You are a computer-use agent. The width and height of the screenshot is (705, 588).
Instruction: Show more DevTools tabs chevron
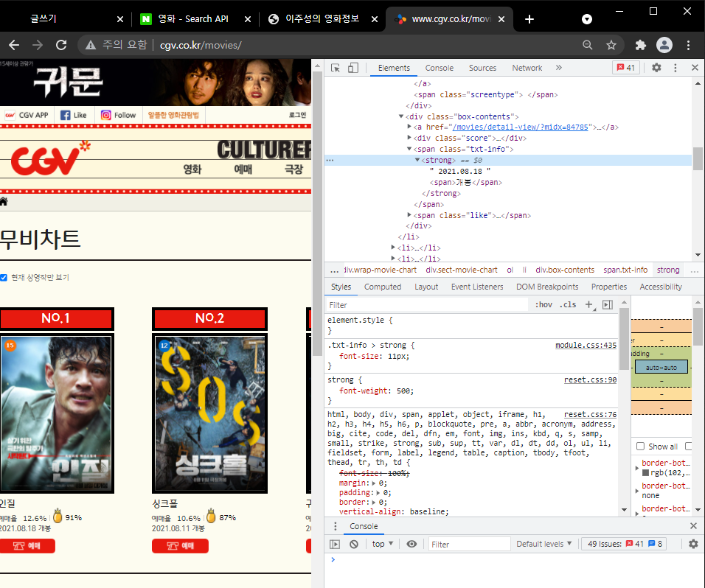[558, 68]
